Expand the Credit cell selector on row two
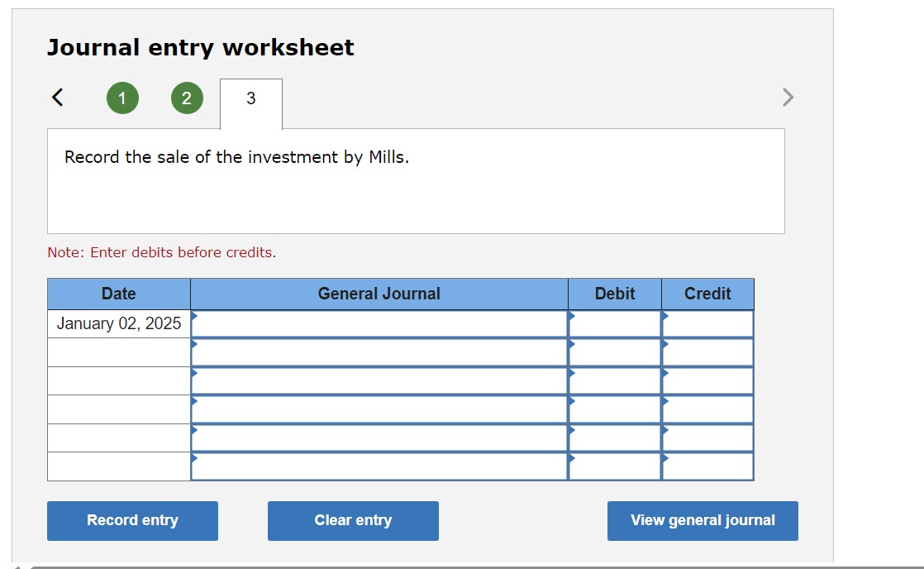Image resolution: width=924 pixels, height=569 pixels. point(664,345)
